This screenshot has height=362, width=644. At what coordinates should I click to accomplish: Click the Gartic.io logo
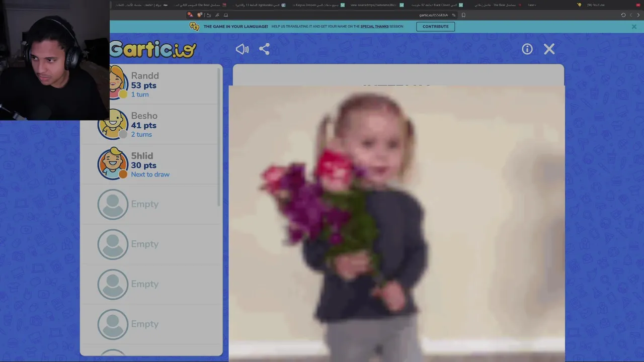pos(152,49)
